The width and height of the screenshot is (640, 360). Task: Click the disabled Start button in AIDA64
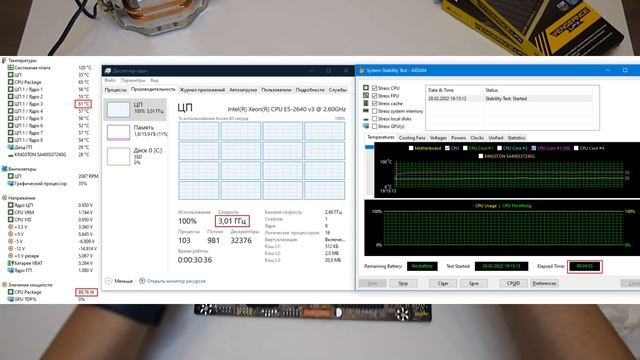click(372, 283)
